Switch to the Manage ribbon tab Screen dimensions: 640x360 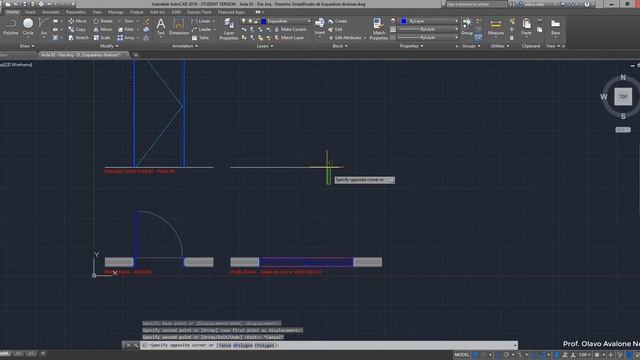coord(116,12)
